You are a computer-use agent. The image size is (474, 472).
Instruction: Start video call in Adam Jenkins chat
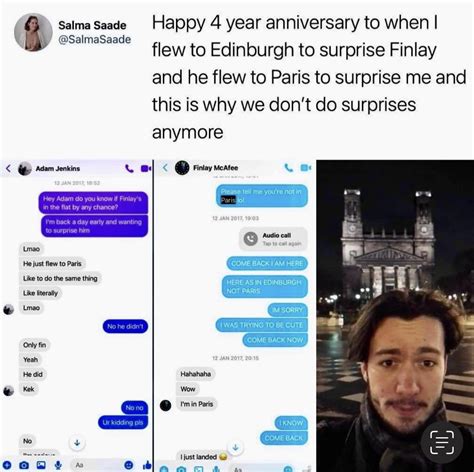146,169
